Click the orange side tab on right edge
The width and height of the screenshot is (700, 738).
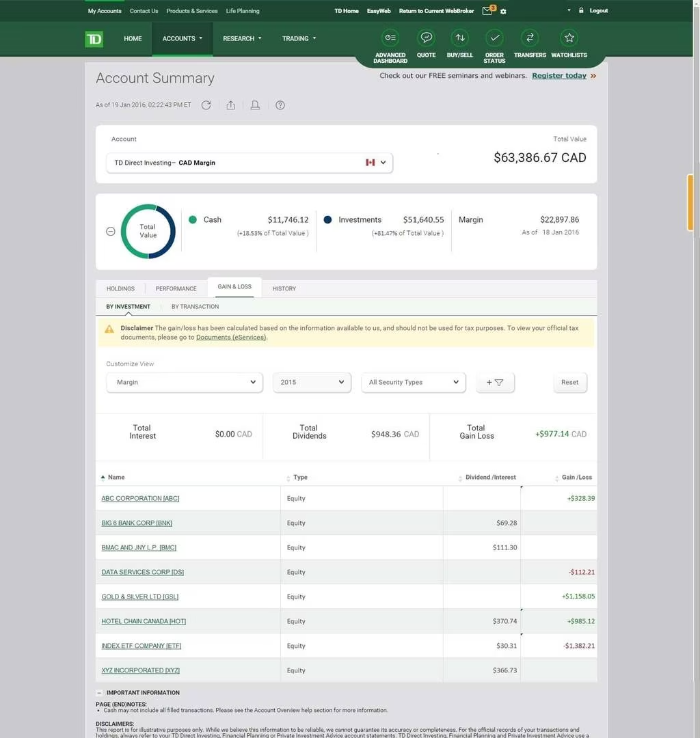click(690, 202)
